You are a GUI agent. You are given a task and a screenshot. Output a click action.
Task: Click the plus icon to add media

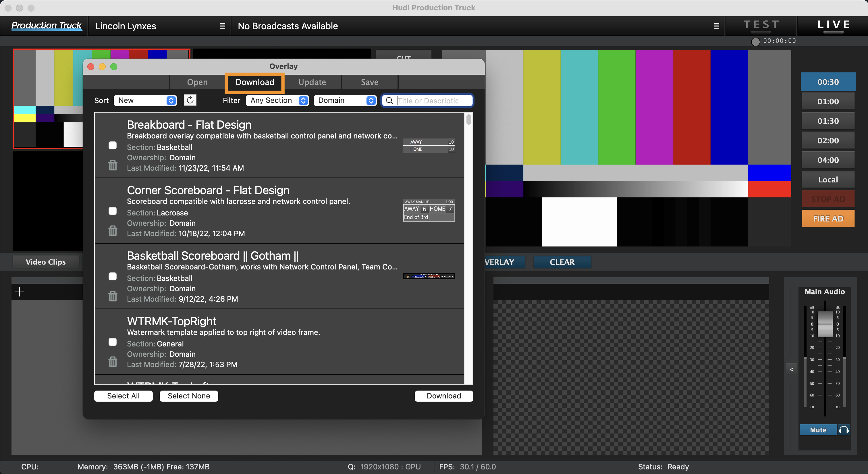(x=20, y=292)
